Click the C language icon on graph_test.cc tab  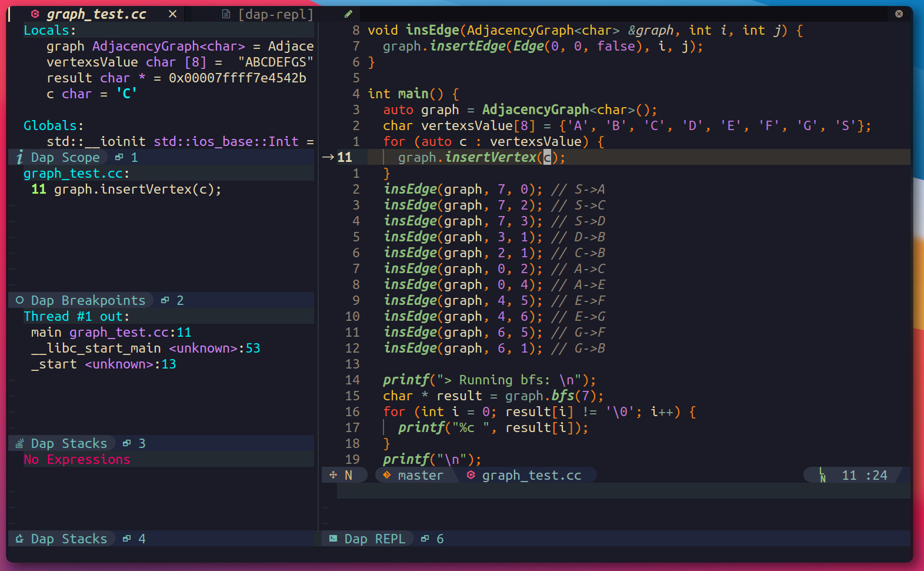point(35,14)
